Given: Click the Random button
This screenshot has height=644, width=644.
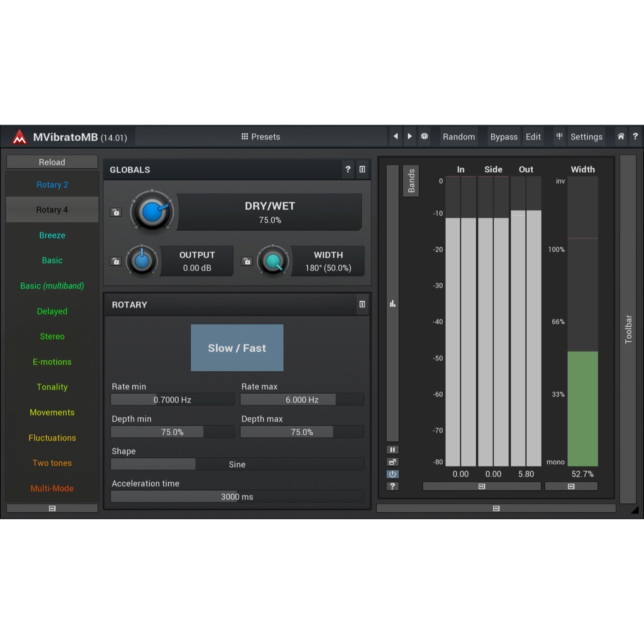Looking at the screenshot, I should click(x=459, y=137).
